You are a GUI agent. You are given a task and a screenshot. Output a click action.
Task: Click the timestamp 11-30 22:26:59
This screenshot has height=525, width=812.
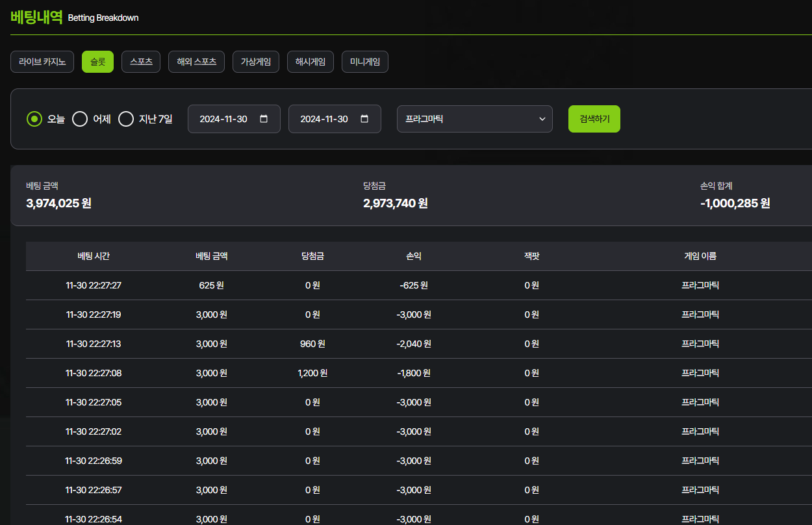(x=94, y=461)
